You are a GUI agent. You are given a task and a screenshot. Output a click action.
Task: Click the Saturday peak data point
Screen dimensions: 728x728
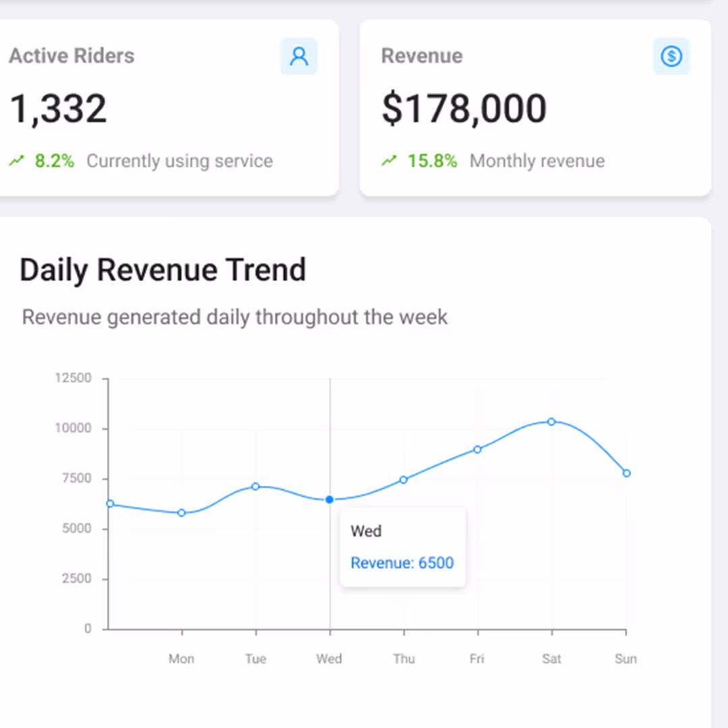click(x=551, y=422)
